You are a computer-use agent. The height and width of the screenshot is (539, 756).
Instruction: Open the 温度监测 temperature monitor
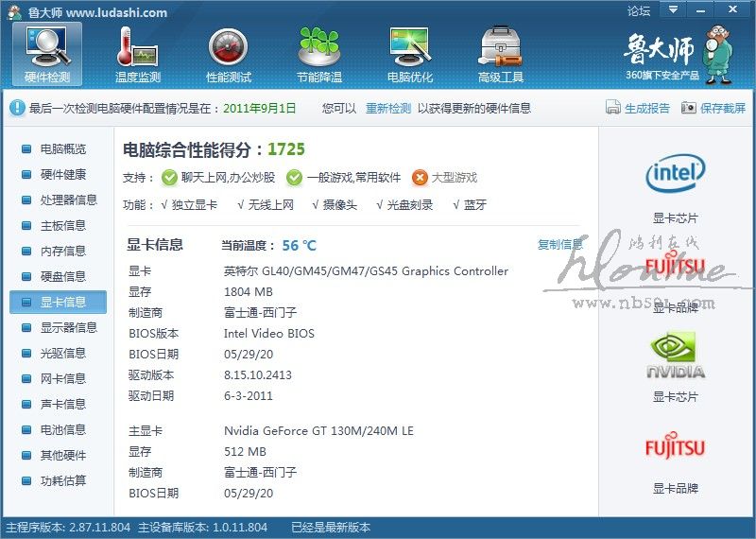[138, 55]
